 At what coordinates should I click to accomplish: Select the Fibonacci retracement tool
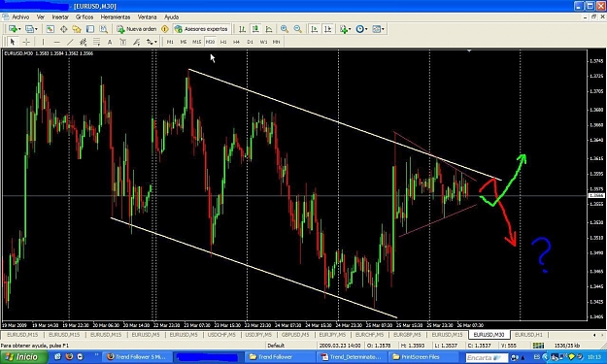(96, 42)
